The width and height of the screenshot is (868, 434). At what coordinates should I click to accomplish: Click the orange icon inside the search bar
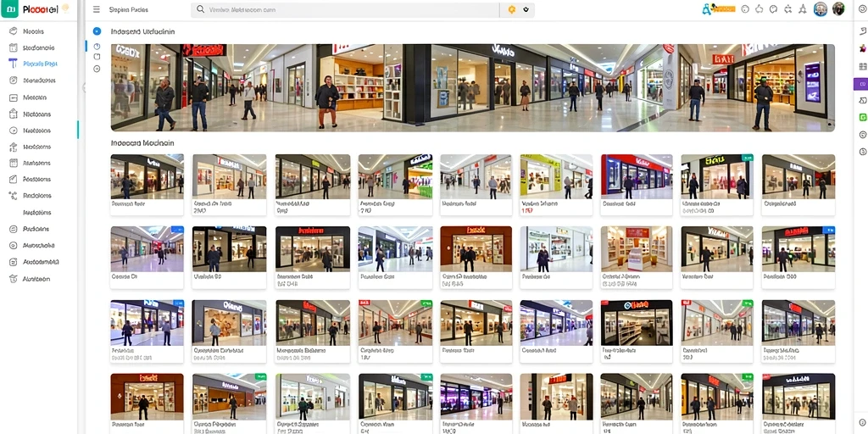tap(511, 9)
